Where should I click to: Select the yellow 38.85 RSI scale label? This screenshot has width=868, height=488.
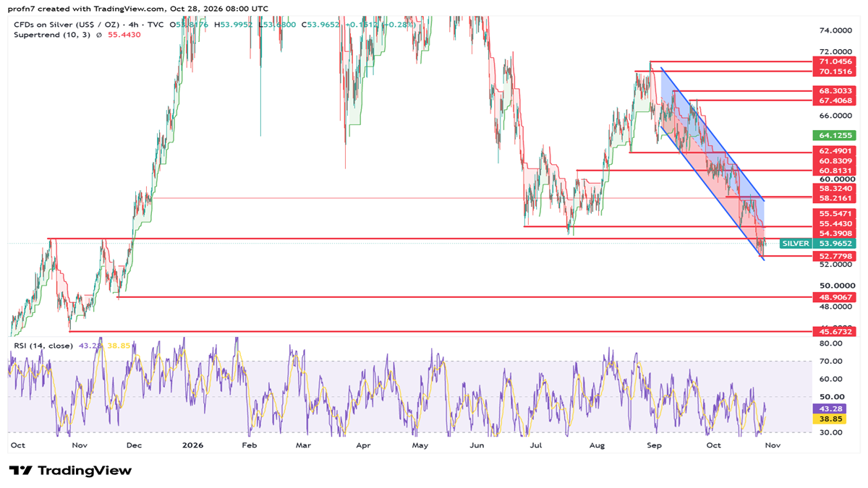coord(828,419)
